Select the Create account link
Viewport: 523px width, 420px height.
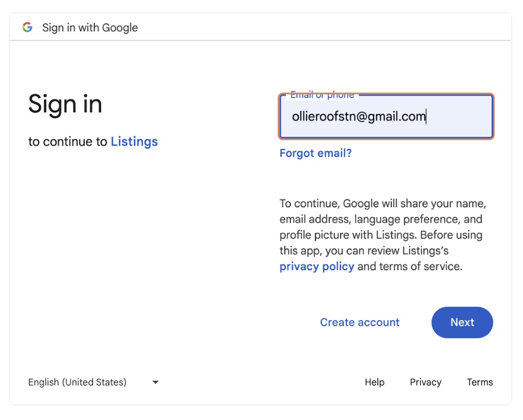click(360, 322)
